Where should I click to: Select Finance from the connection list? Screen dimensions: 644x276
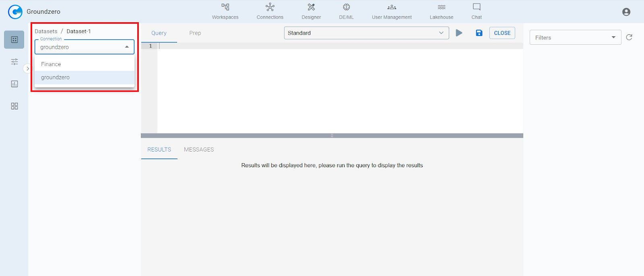51,64
